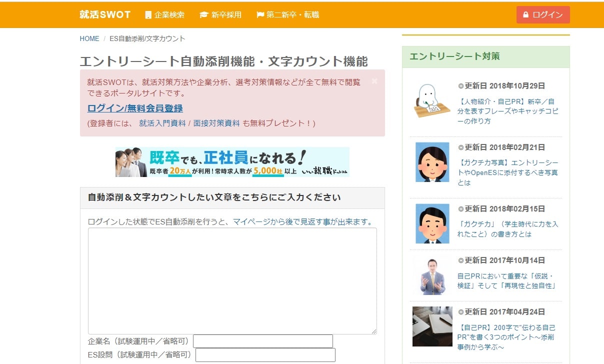The width and height of the screenshot is (604, 364).
Task: Click the lock icon in login button
Action: point(525,15)
